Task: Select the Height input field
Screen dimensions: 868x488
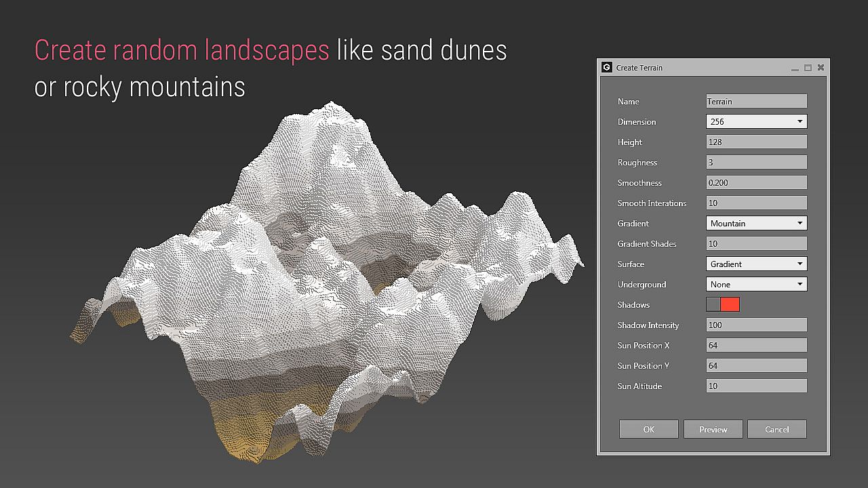Action: 756,142
